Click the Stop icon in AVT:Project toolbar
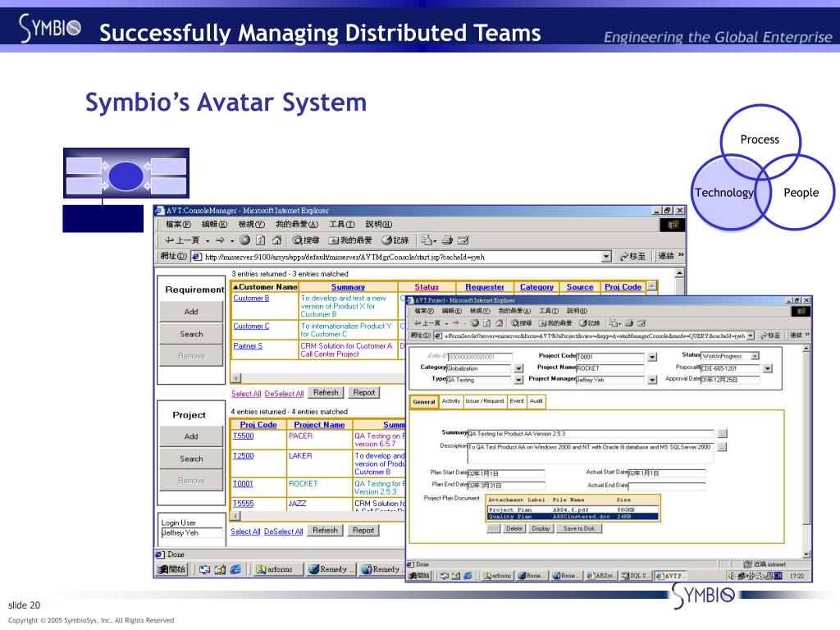 475,323
